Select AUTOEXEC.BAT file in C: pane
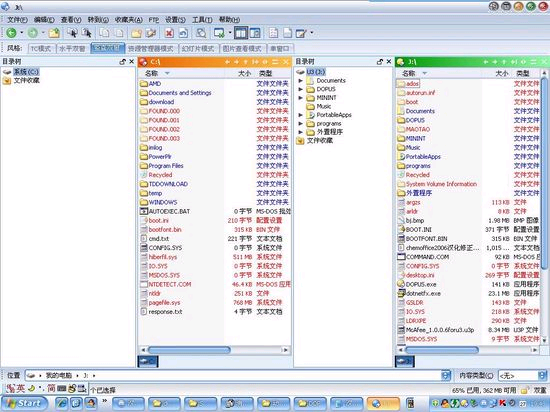The height and width of the screenshot is (412, 550). pyautogui.click(x=169, y=211)
